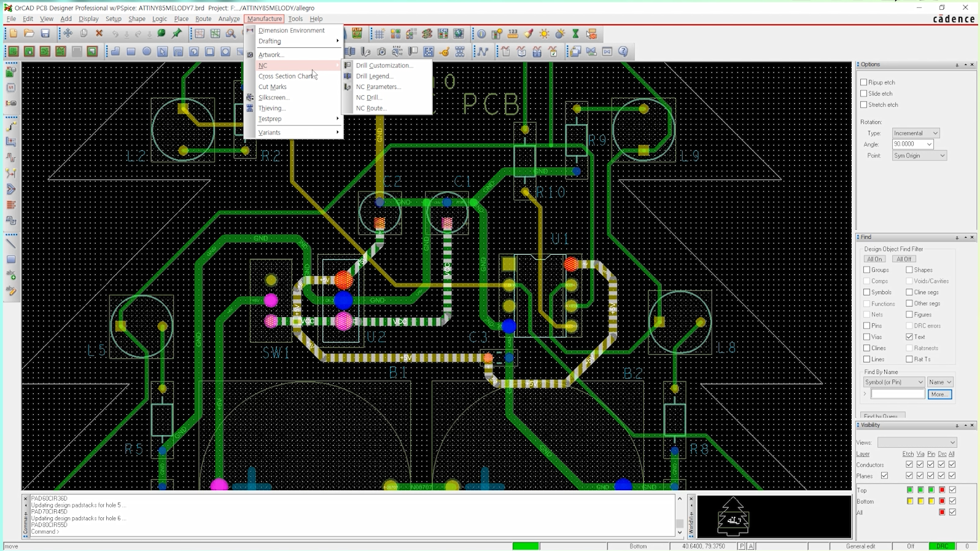Check the Symbols find filter
The height and width of the screenshot is (551, 980).
pyautogui.click(x=867, y=292)
